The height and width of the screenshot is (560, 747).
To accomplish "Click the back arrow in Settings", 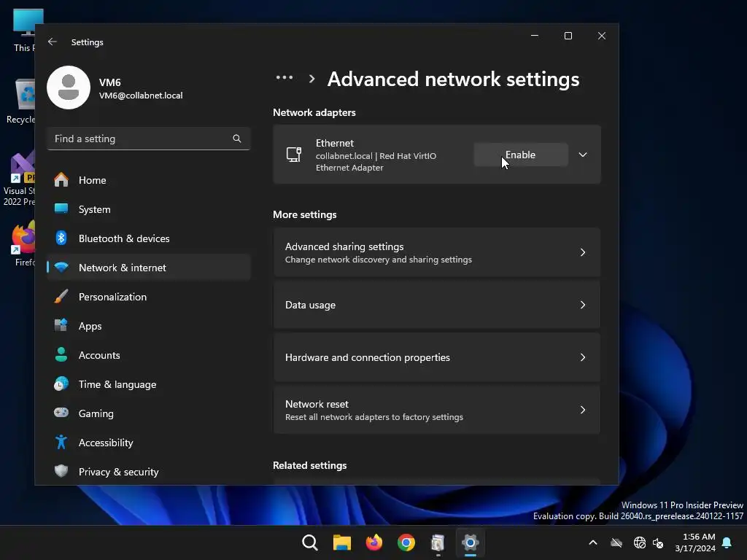I will tap(53, 42).
